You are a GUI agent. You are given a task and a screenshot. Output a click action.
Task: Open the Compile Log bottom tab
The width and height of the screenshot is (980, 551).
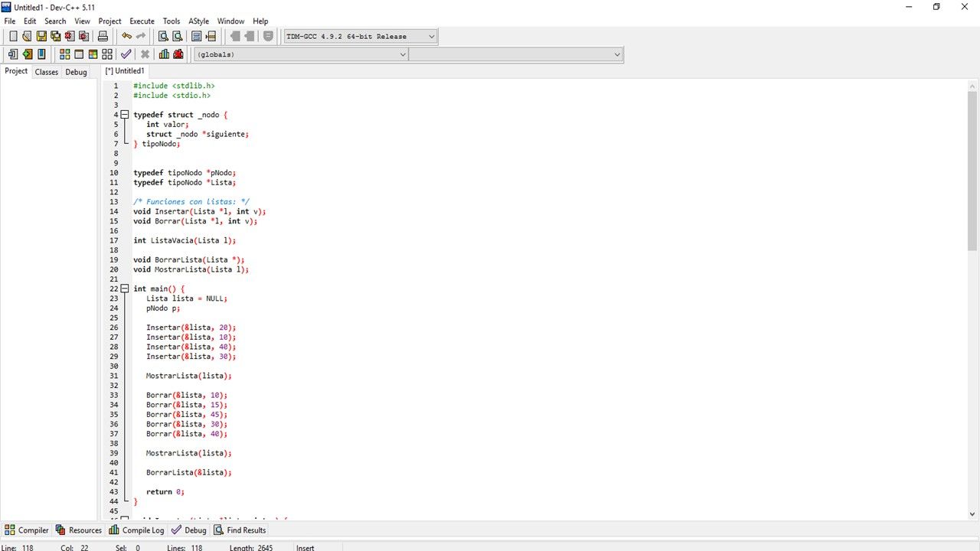(x=136, y=530)
